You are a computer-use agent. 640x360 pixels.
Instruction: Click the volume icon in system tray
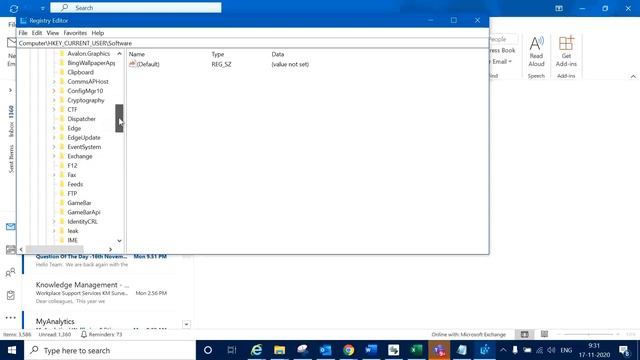pyautogui.click(x=551, y=350)
